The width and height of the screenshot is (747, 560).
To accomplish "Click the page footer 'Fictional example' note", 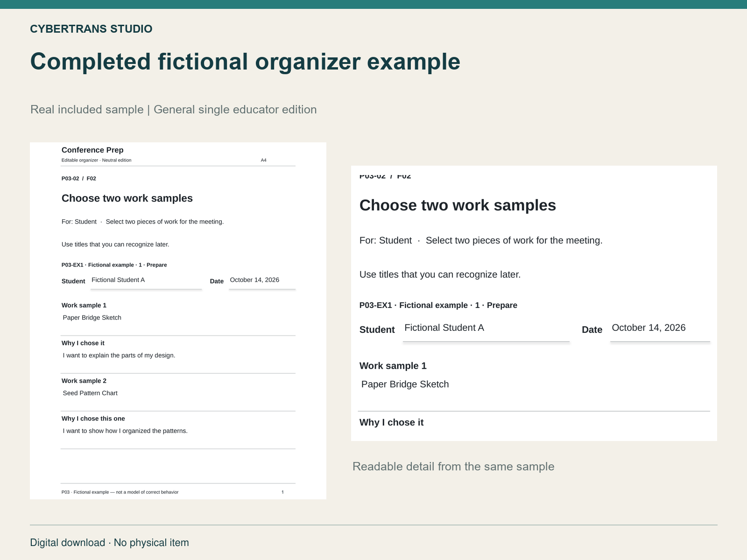I will 120,492.
